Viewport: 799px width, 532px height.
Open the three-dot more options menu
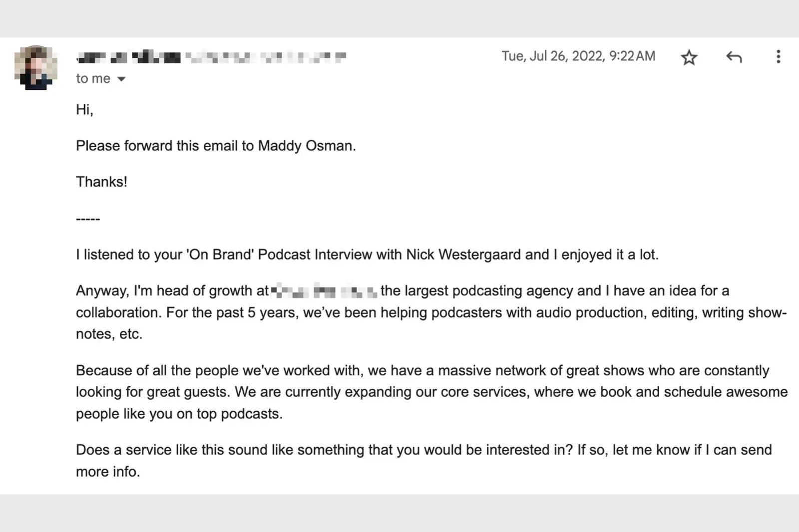(x=778, y=56)
